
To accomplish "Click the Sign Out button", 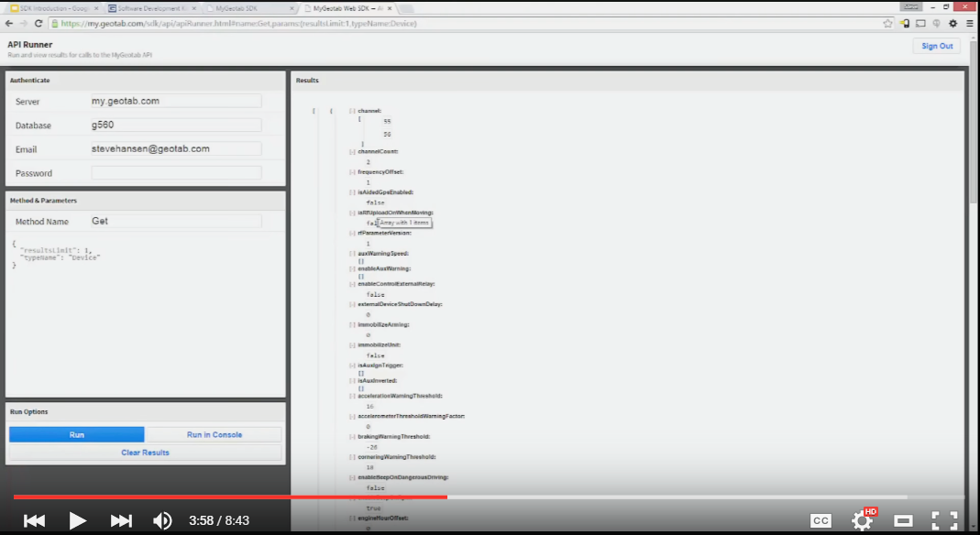I will (x=936, y=46).
